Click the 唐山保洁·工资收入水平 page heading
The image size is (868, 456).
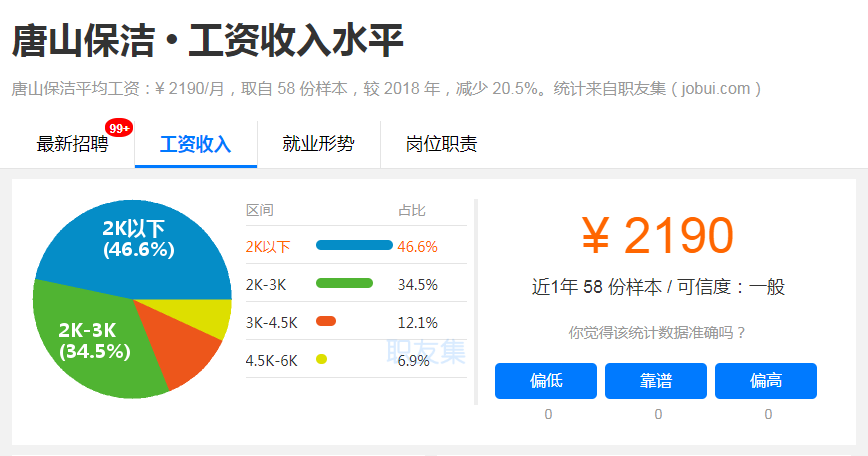point(208,41)
